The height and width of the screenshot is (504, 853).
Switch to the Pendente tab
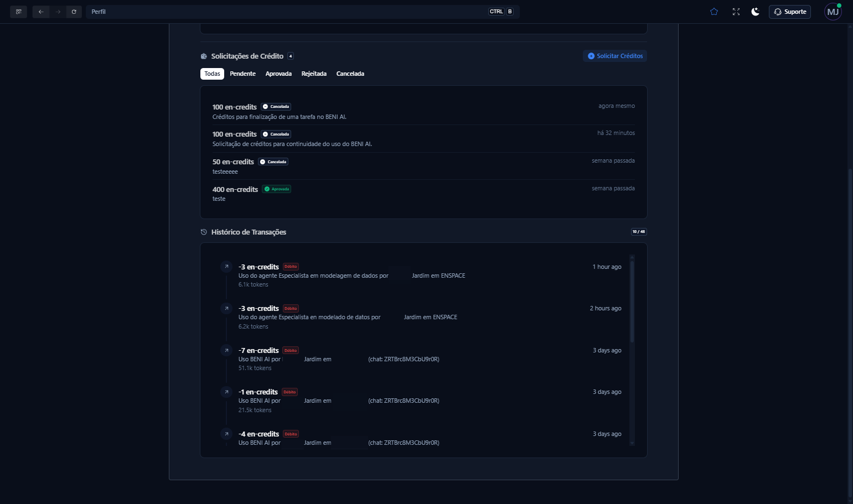243,74
